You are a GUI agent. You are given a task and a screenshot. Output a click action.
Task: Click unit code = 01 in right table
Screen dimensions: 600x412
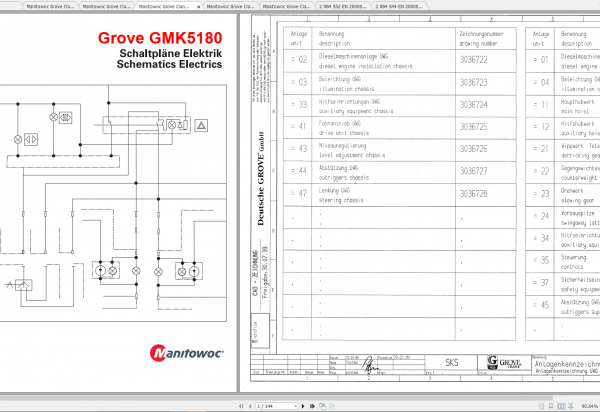(541, 60)
